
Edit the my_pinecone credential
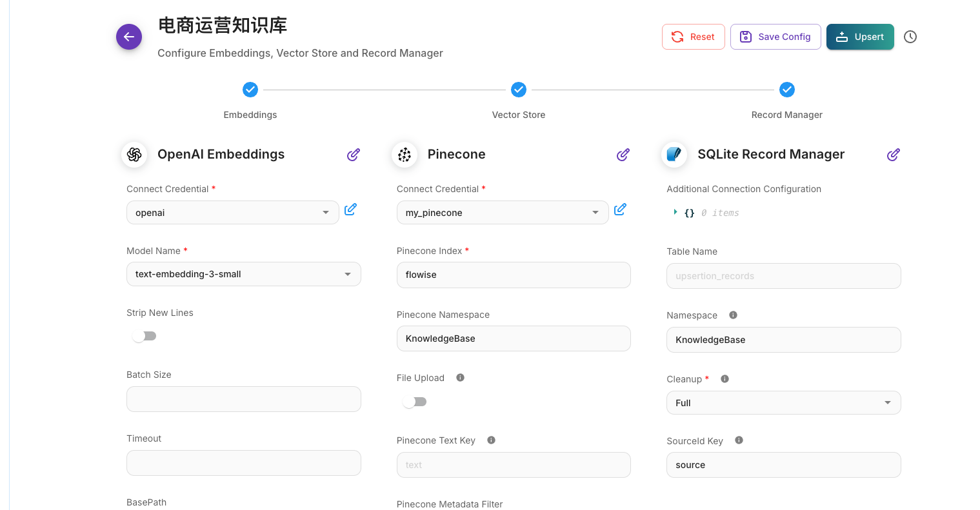pyautogui.click(x=620, y=210)
